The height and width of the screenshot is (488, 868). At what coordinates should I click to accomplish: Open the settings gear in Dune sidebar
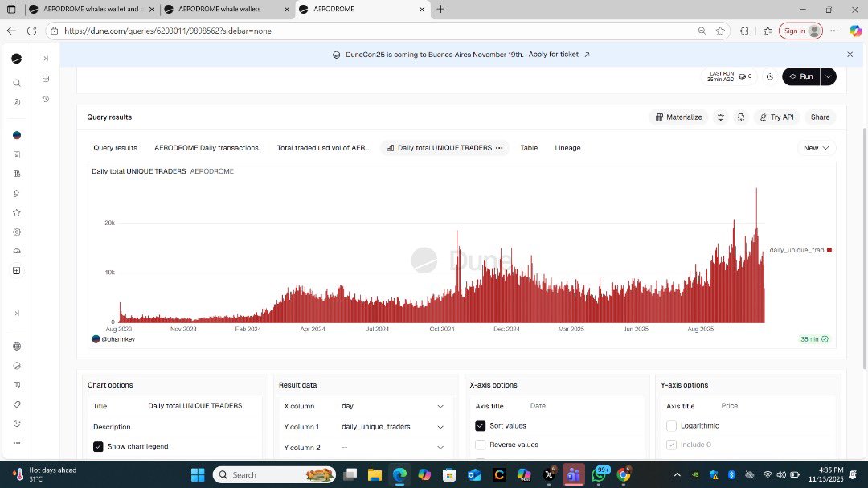[x=17, y=232]
